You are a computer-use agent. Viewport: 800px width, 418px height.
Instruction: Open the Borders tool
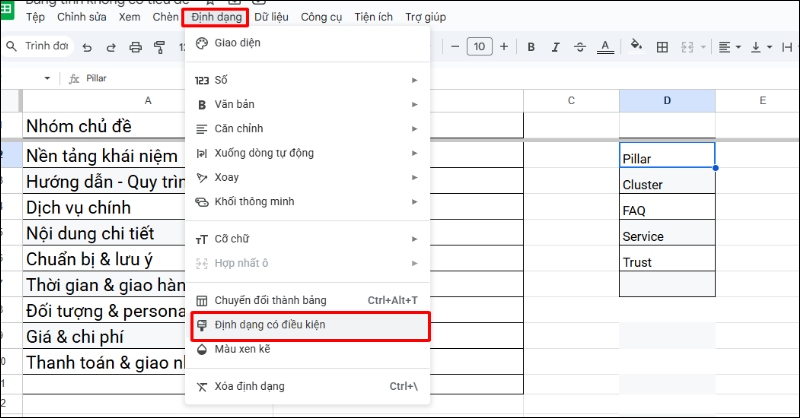tap(662, 47)
